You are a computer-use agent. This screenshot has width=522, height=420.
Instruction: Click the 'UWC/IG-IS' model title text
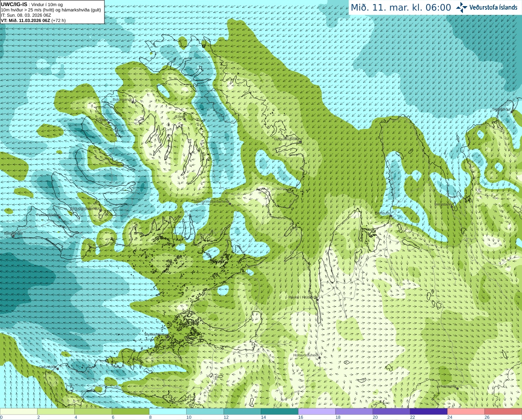(14, 4)
